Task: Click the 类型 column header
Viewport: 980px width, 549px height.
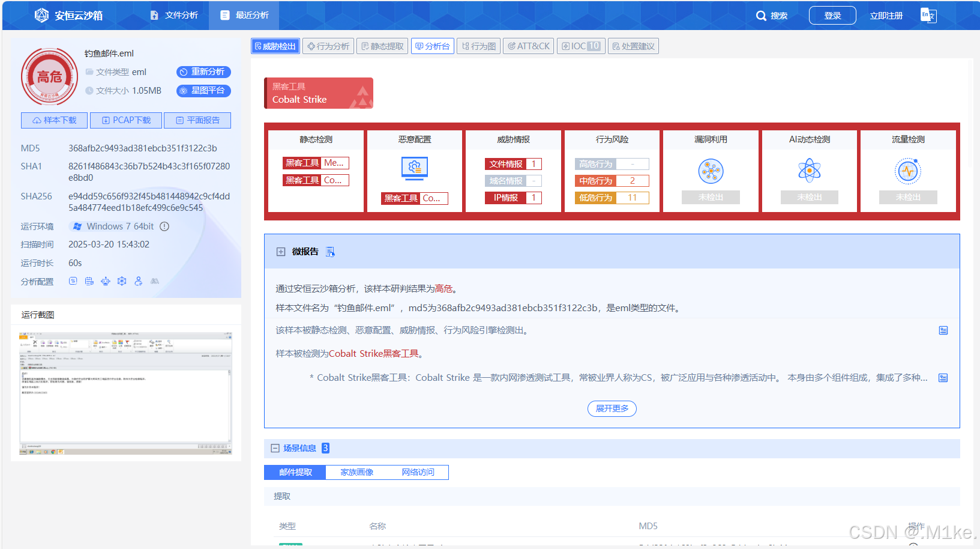Action: point(287,526)
